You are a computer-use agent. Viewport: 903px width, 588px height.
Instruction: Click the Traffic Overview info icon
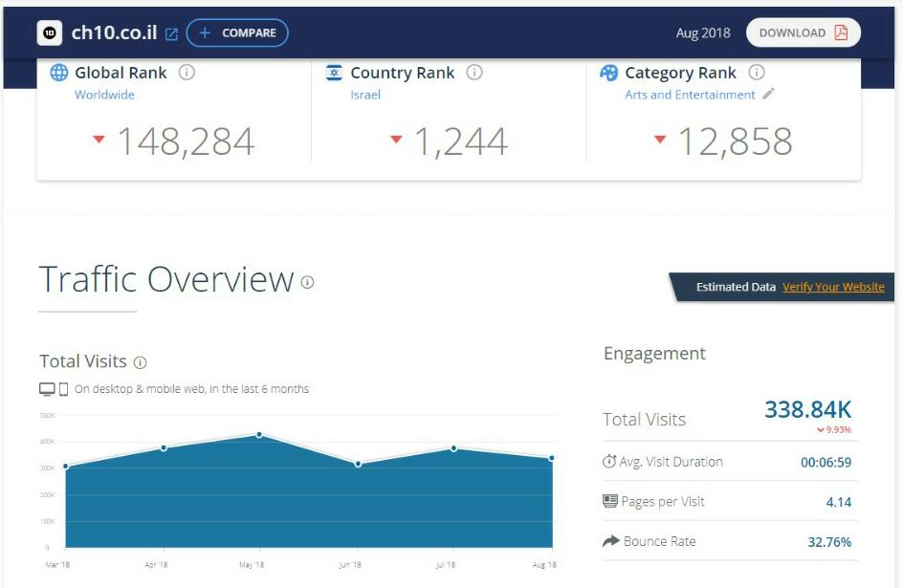pyautogui.click(x=307, y=282)
